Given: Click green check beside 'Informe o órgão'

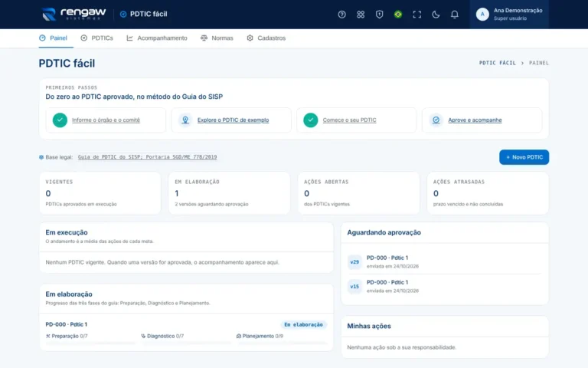Looking at the screenshot, I should click(60, 120).
